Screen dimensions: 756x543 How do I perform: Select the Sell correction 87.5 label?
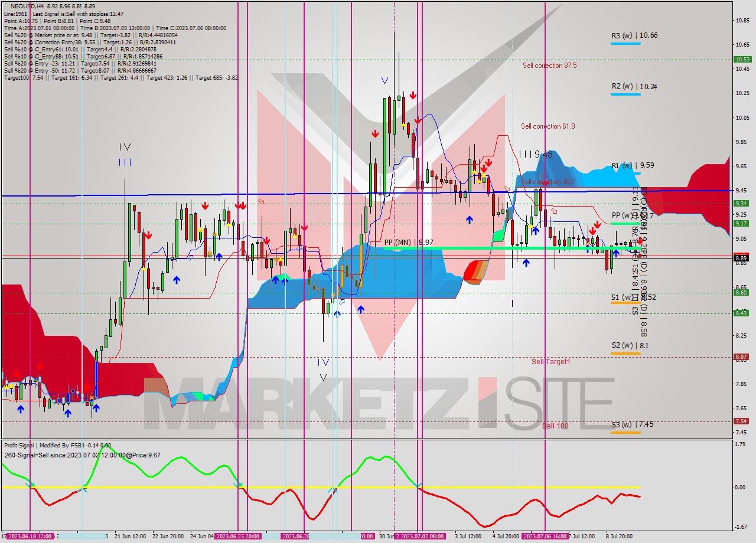549,66
